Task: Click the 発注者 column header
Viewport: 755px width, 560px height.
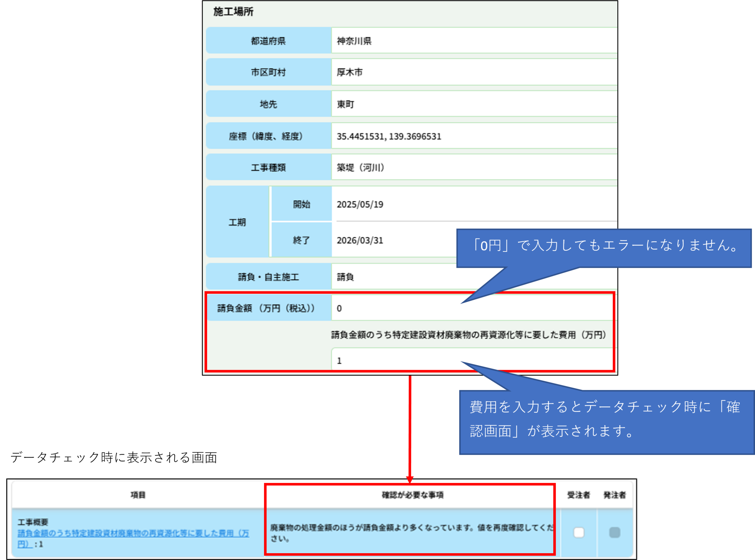Action: tap(614, 495)
